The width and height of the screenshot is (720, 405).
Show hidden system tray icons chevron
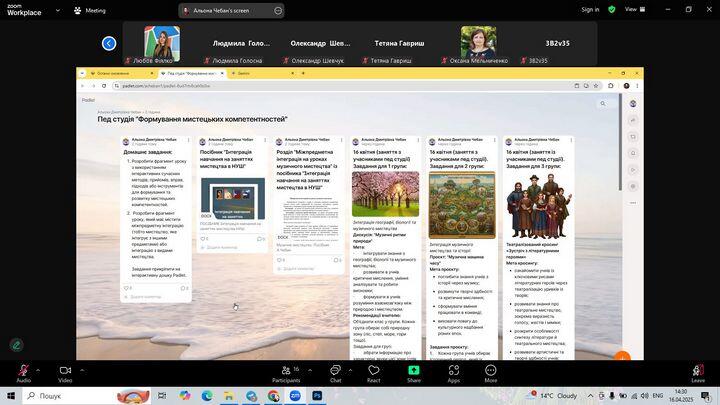coord(591,396)
